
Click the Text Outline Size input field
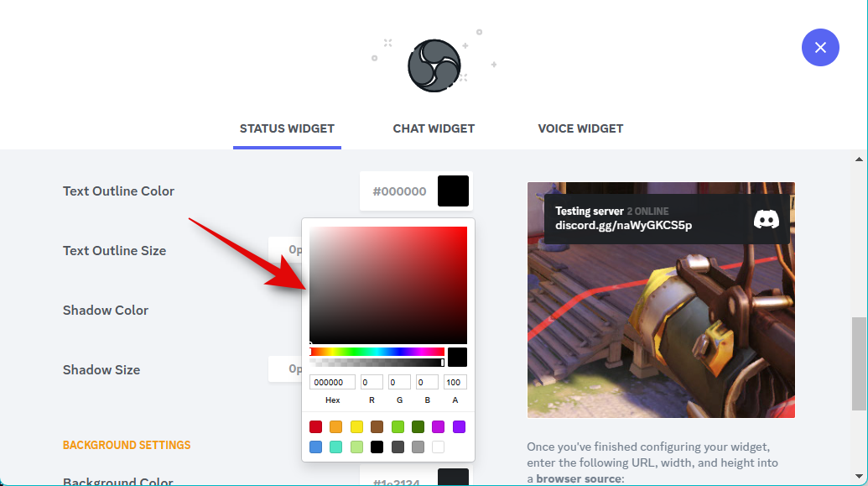pyautogui.click(x=285, y=250)
